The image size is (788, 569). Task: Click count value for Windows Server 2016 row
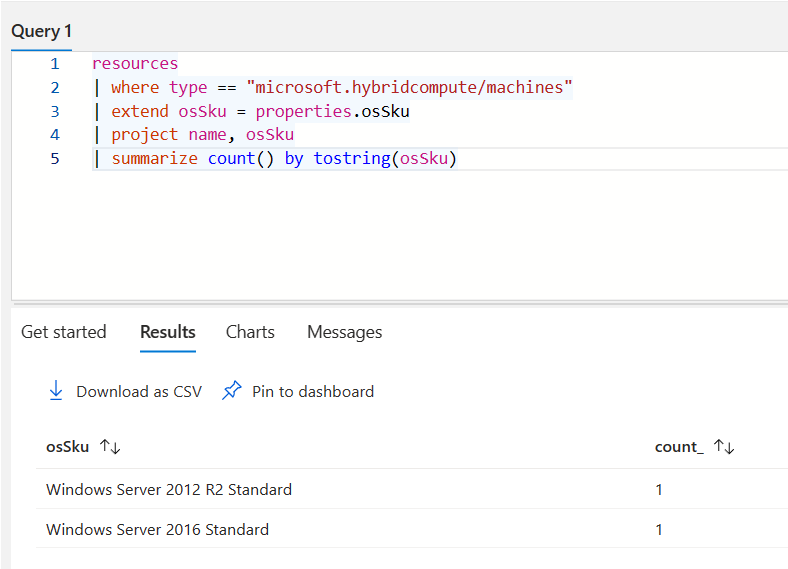[659, 530]
